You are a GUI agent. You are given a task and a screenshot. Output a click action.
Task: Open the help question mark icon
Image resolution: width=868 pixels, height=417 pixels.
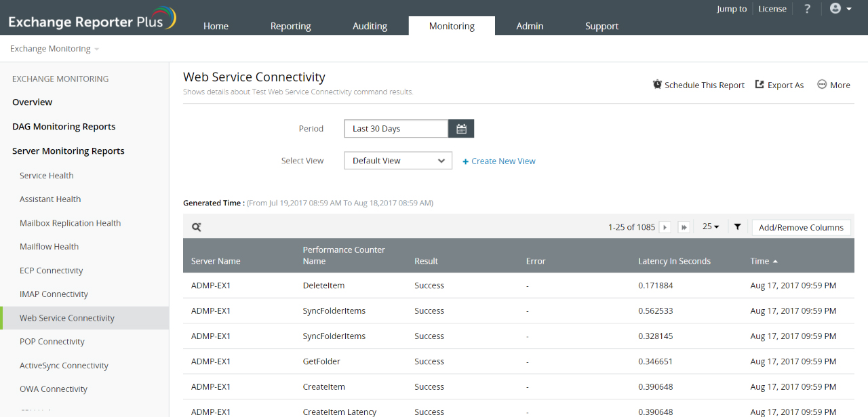807,9
